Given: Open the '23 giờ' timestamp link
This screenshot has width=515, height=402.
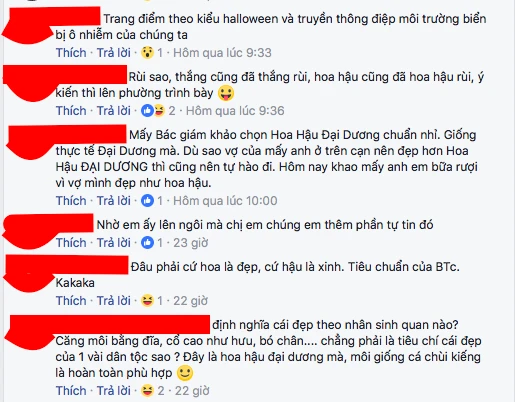Looking at the screenshot, I should coord(191,243).
